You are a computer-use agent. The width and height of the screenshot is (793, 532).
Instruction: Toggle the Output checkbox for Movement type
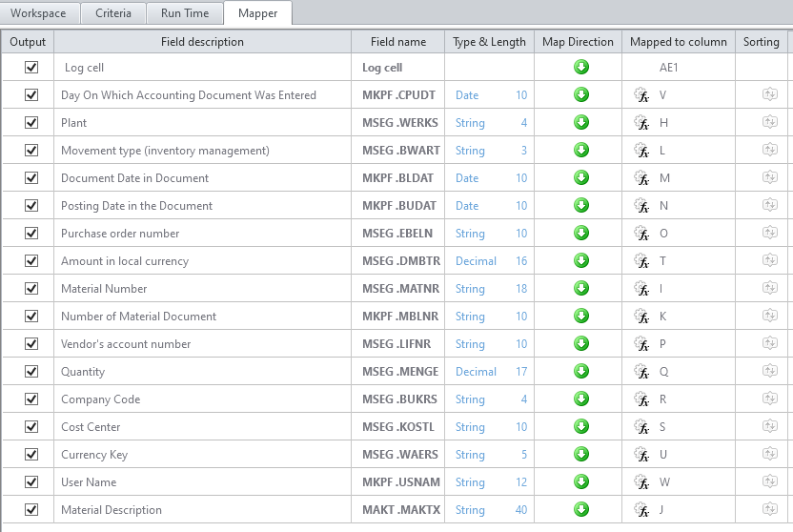pyautogui.click(x=30, y=151)
